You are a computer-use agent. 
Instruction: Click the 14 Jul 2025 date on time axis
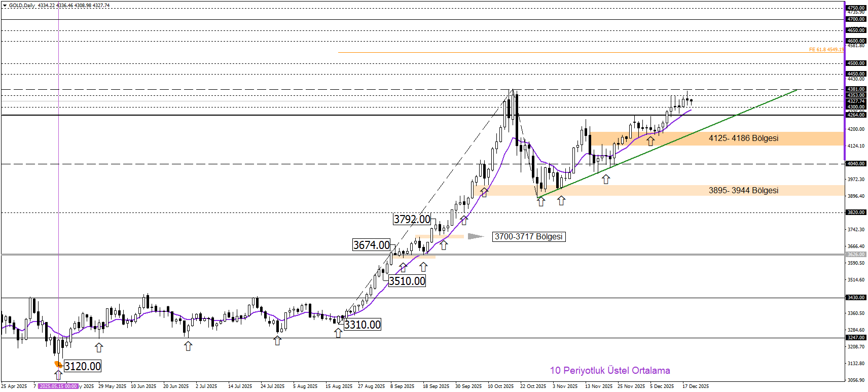(240, 386)
